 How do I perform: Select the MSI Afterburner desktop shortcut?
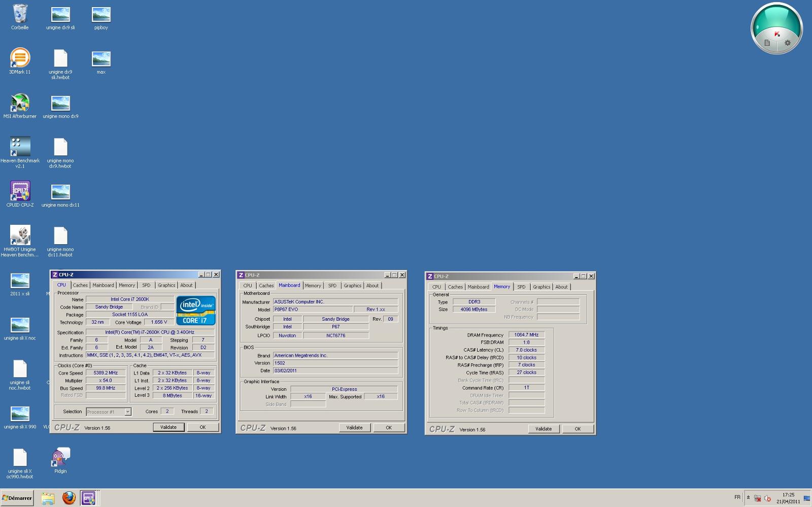point(20,106)
